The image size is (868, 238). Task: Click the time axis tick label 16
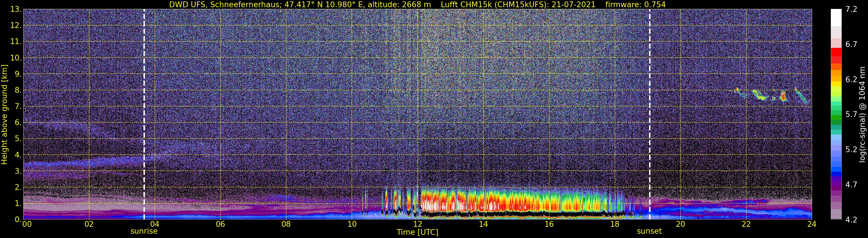coord(549,224)
